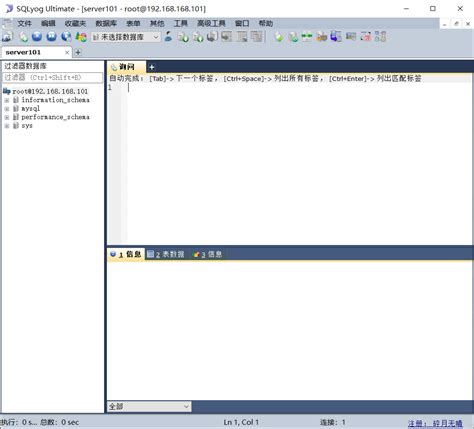Image resolution: width=474 pixels, height=429 pixels.
Task: Click the purple notifications service icon
Action: [x=336, y=37]
